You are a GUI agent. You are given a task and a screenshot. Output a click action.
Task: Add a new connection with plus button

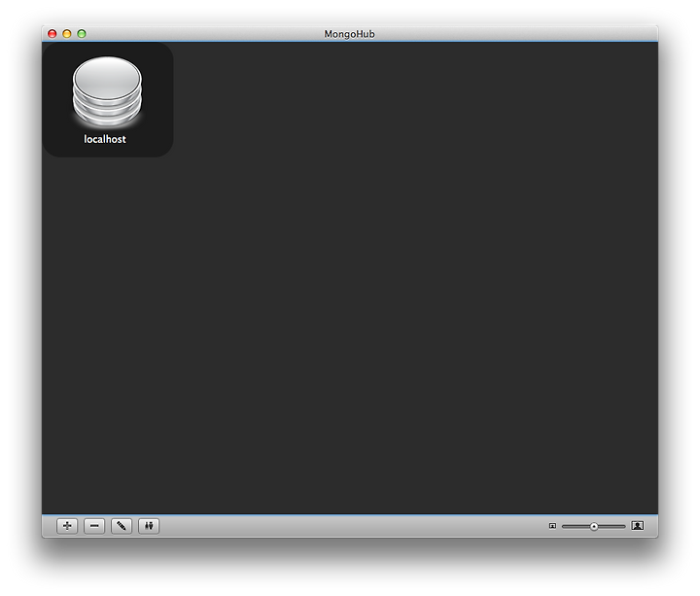[67, 526]
